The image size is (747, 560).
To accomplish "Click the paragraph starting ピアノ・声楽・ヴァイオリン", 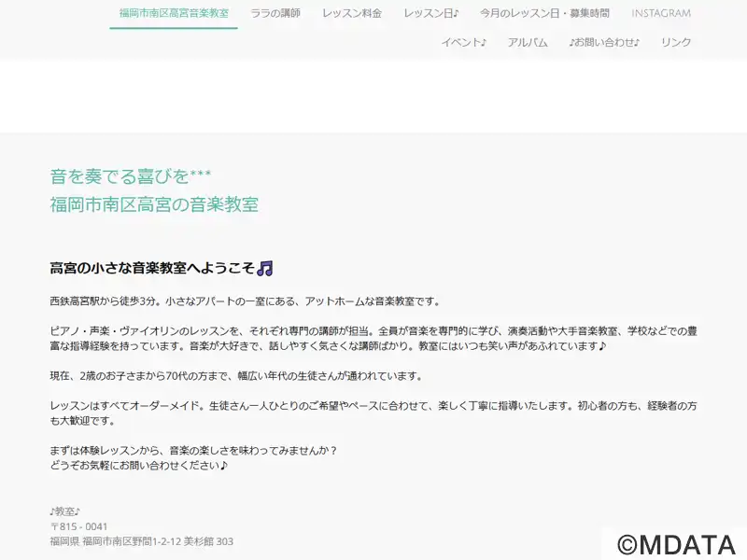I will click(x=373, y=339).
